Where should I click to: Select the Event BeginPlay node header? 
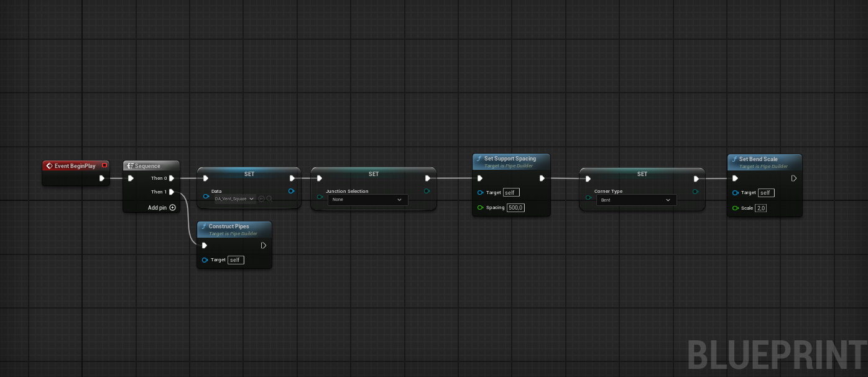(75, 166)
